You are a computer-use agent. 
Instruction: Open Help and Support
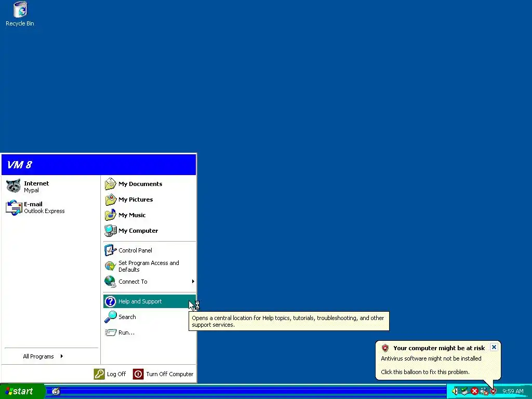pyautogui.click(x=149, y=301)
